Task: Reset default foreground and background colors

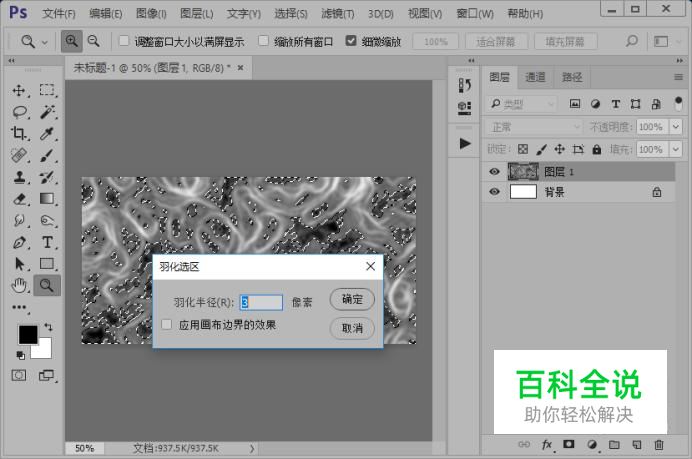Action: [x=21, y=355]
